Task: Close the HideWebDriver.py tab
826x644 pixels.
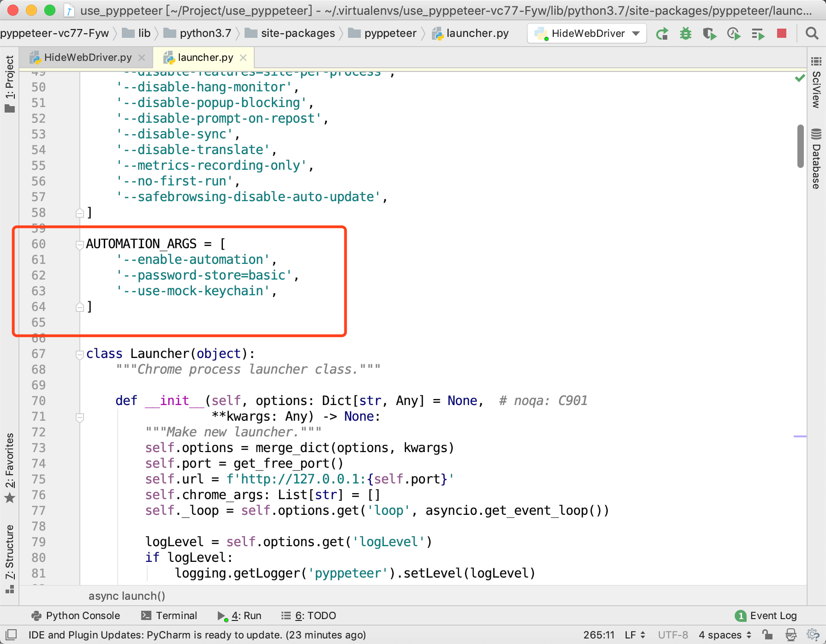Action: click(x=142, y=58)
